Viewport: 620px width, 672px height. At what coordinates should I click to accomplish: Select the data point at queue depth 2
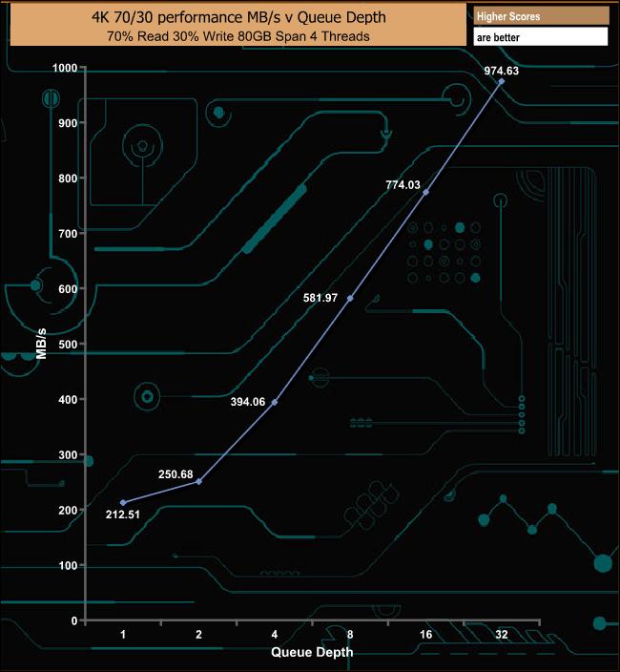click(x=198, y=482)
